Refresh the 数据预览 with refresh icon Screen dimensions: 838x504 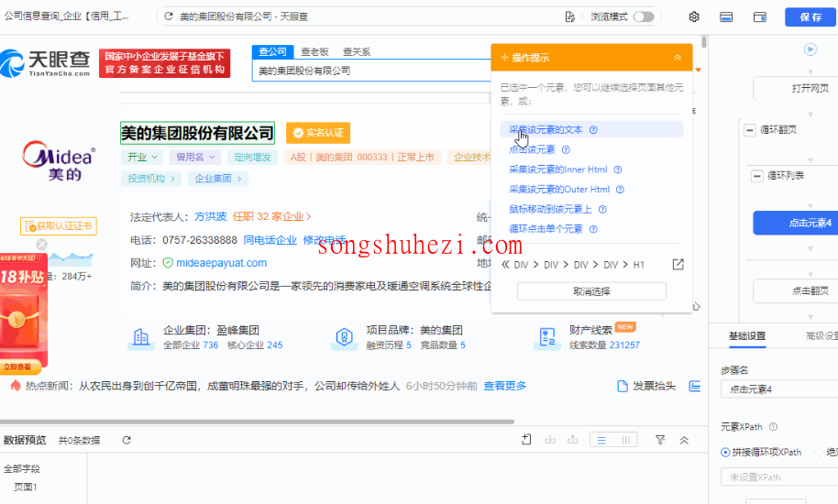[x=127, y=440]
